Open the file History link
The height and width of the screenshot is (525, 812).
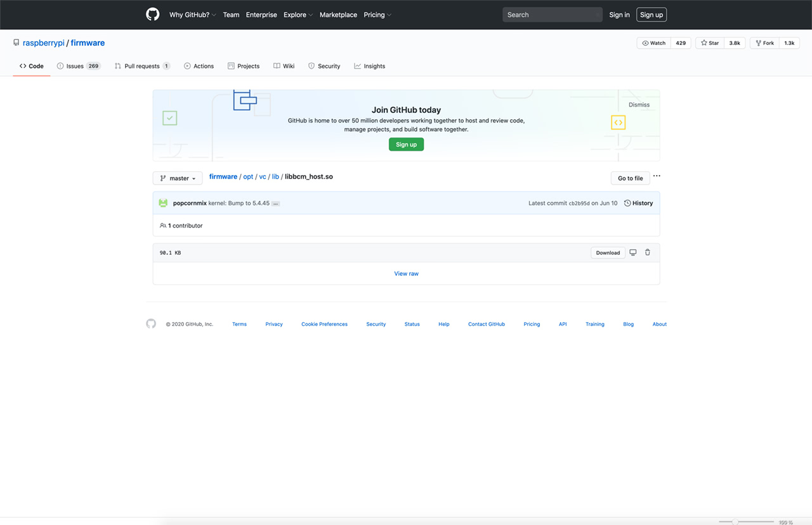639,203
